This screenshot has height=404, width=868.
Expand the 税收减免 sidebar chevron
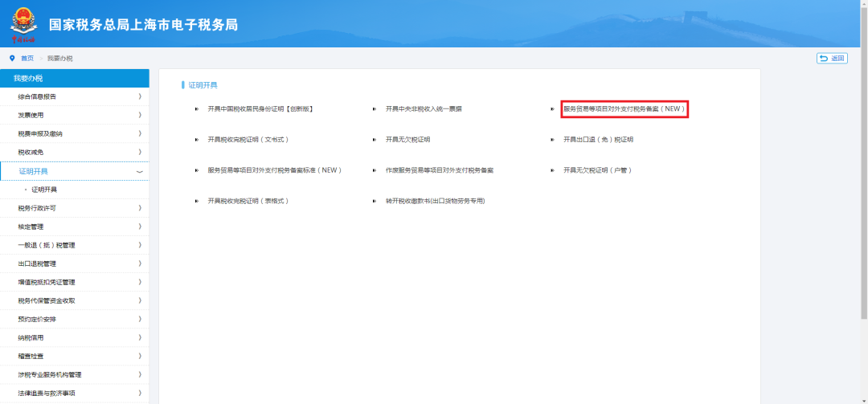pyautogui.click(x=140, y=152)
